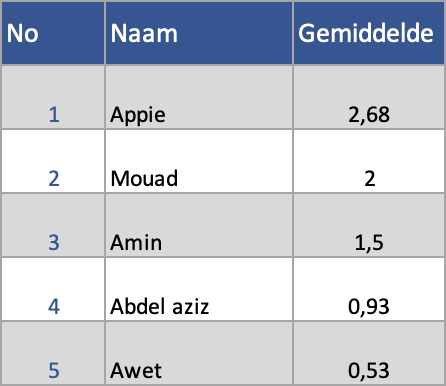The width and height of the screenshot is (446, 386).
Task: Select the Gemiddelde column header
Action: coord(369,33)
